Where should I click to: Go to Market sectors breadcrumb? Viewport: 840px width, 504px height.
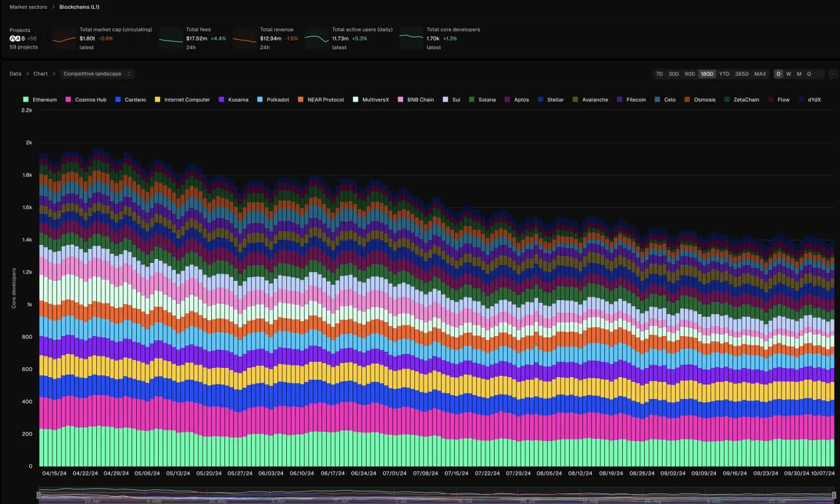coord(28,7)
